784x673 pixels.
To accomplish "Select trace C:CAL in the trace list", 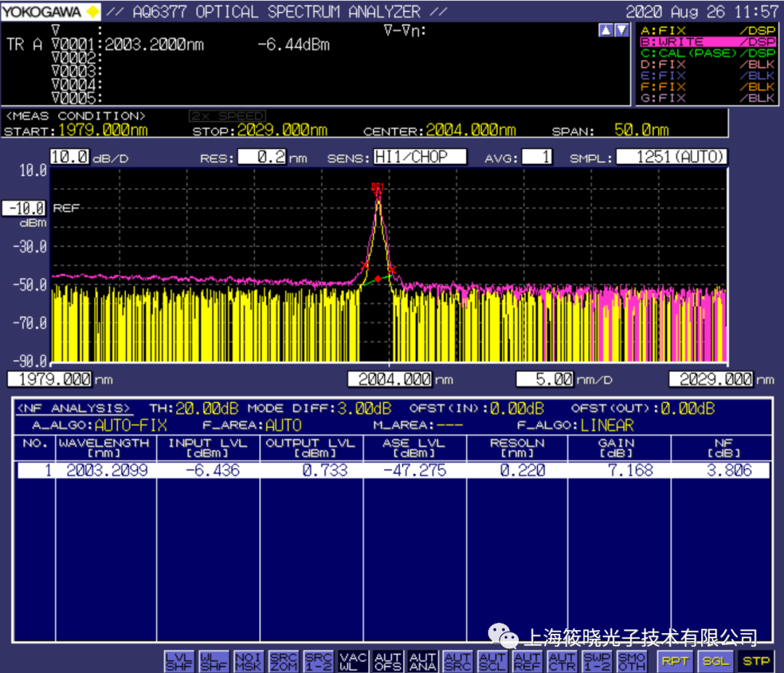I will pyautogui.click(x=707, y=53).
